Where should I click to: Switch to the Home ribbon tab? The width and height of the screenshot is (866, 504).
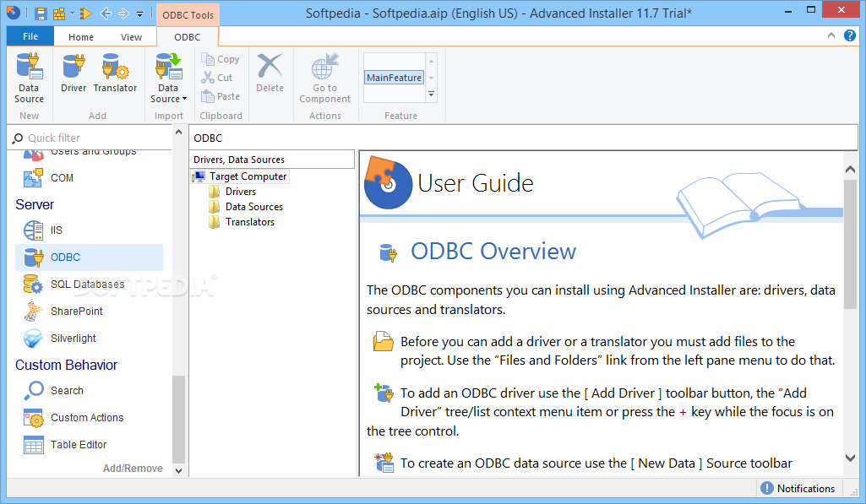80,37
